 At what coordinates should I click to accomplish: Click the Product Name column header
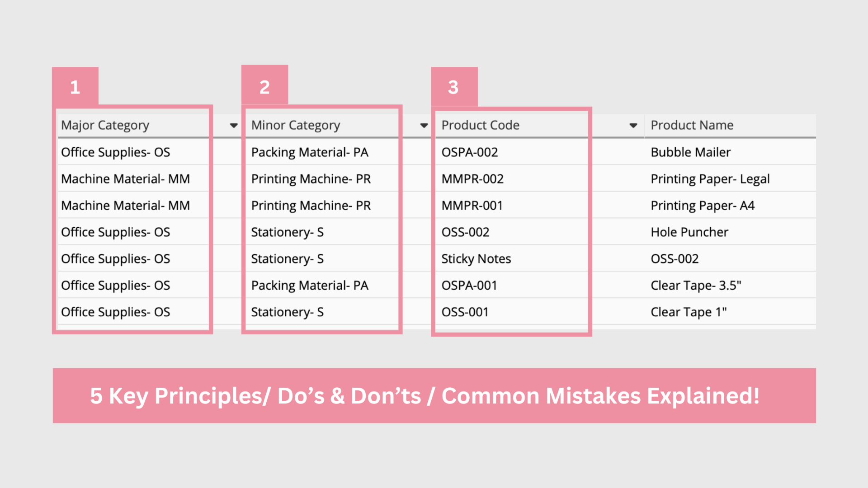coord(692,125)
